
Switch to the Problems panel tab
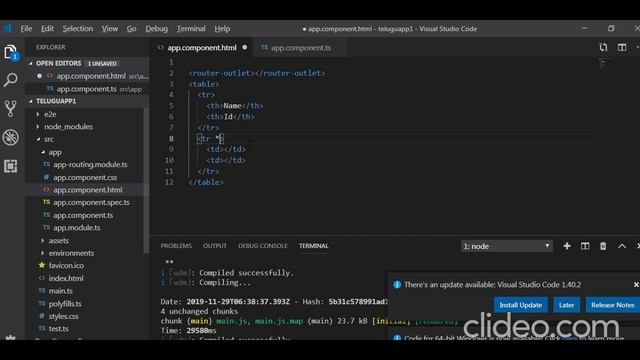tap(176, 246)
